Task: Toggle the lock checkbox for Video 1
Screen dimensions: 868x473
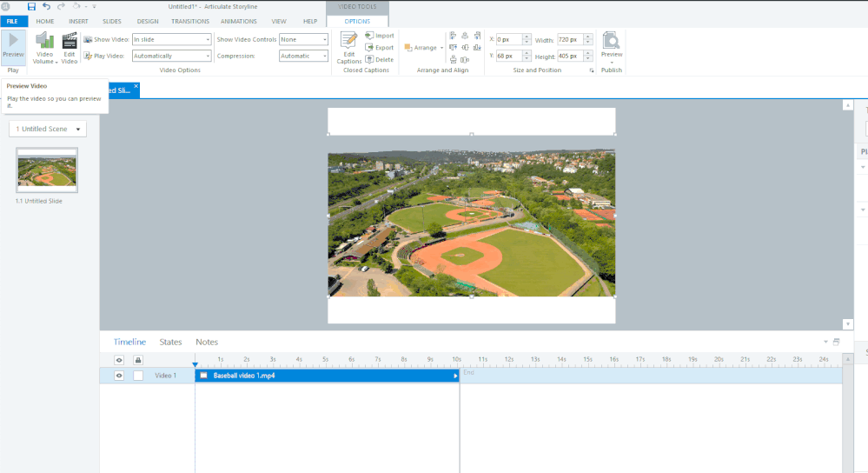Action: pos(137,376)
